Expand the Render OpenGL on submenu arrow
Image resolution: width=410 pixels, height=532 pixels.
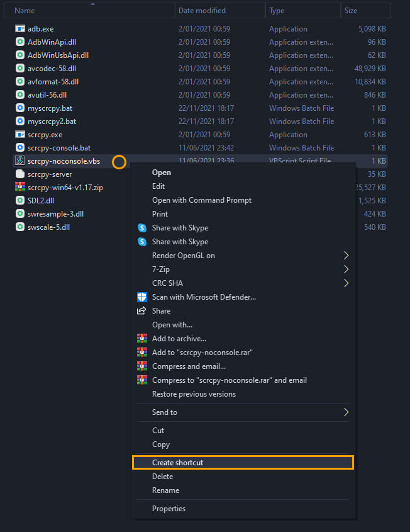(x=346, y=256)
